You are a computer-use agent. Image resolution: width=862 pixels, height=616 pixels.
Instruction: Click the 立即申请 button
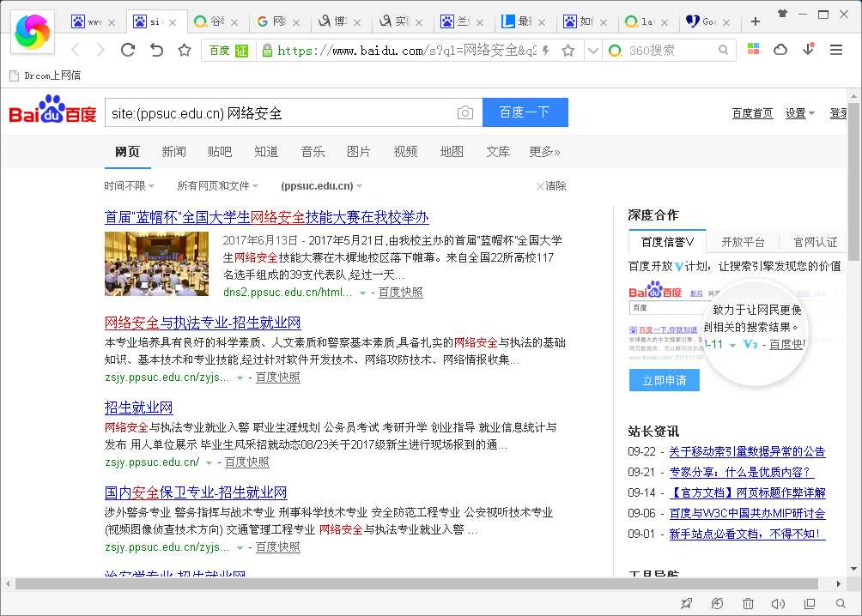tap(664, 380)
